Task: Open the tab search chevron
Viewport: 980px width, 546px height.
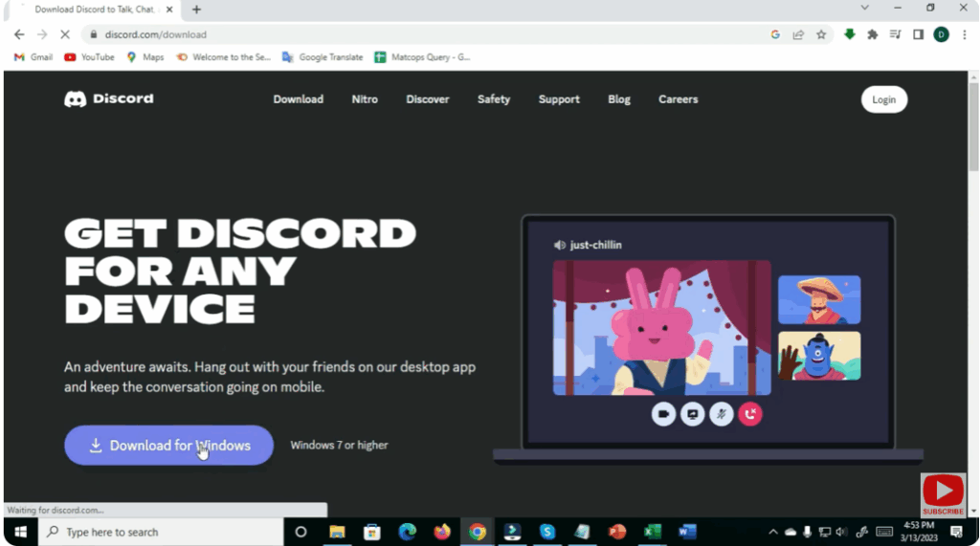Action: [864, 8]
